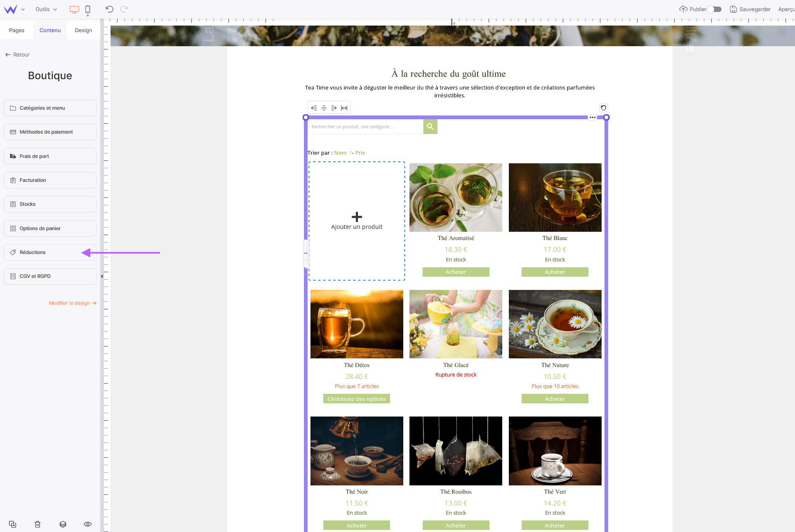Image resolution: width=795 pixels, height=532 pixels.
Task: Click the mobile view icon
Action: (x=87, y=9)
